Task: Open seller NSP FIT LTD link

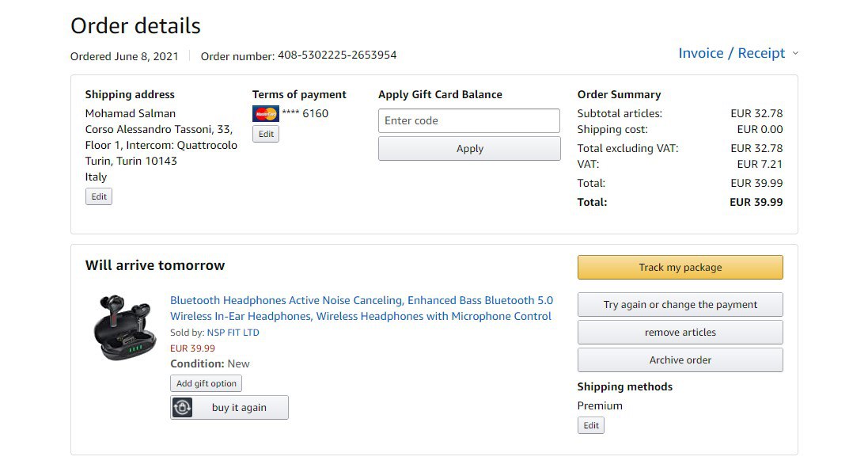Action: pos(233,333)
